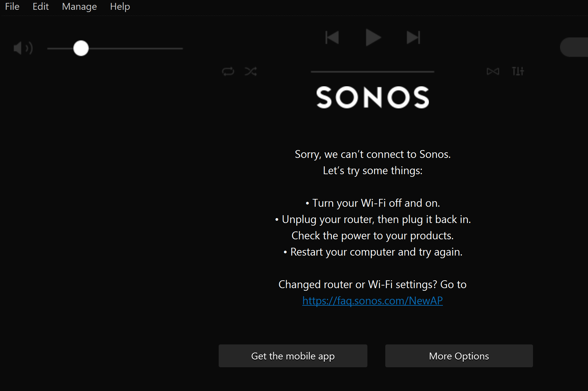Click the SONOS logo
This screenshot has height=391, width=588.
pos(373,97)
